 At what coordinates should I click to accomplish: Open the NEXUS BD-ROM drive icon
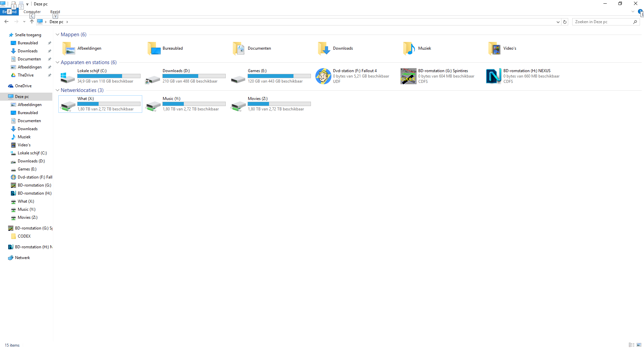[493, 76]
